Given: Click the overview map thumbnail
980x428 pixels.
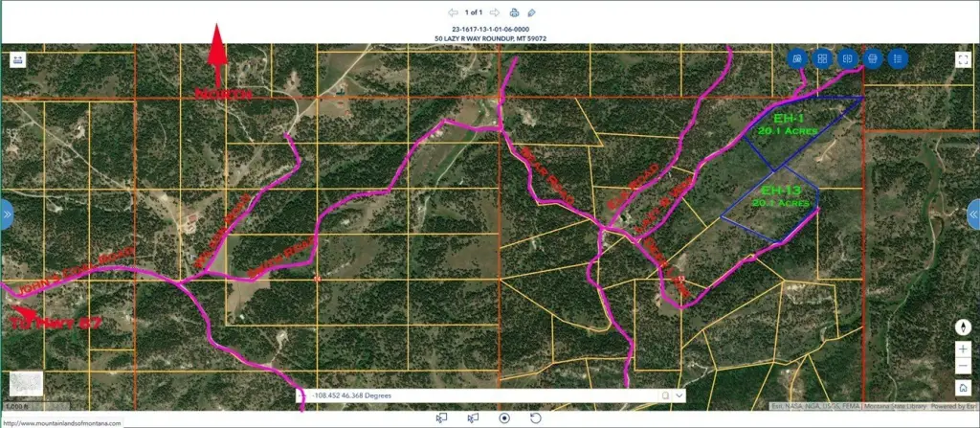Looking at the screenshot, I should click(26, 382).
